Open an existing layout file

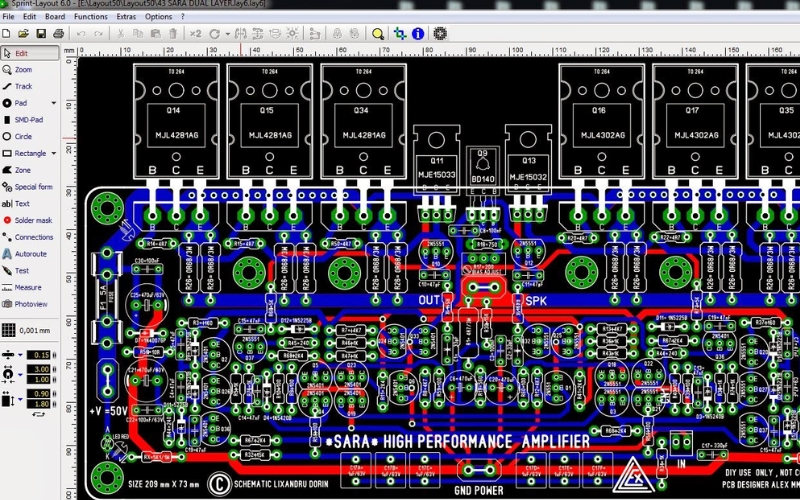(23, 34)
